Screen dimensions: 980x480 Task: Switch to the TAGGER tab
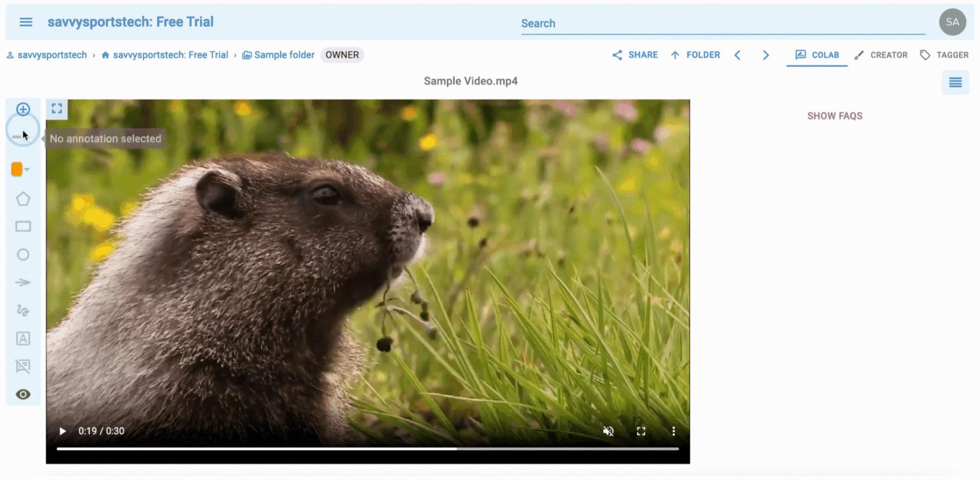(x=944, y=55)
